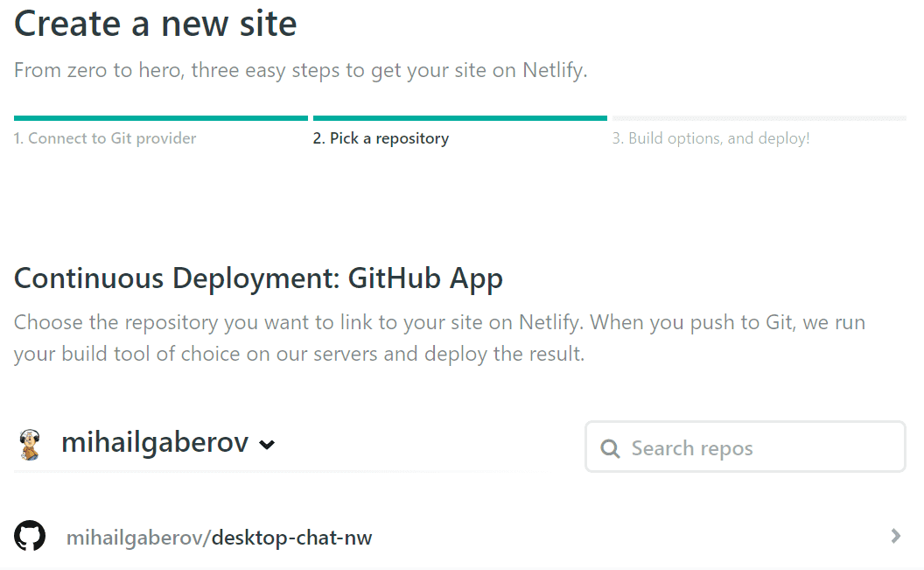Click the 'Choose the repository you want' description
The width and height of the screenshot is (924, 570).
(439, 338)
